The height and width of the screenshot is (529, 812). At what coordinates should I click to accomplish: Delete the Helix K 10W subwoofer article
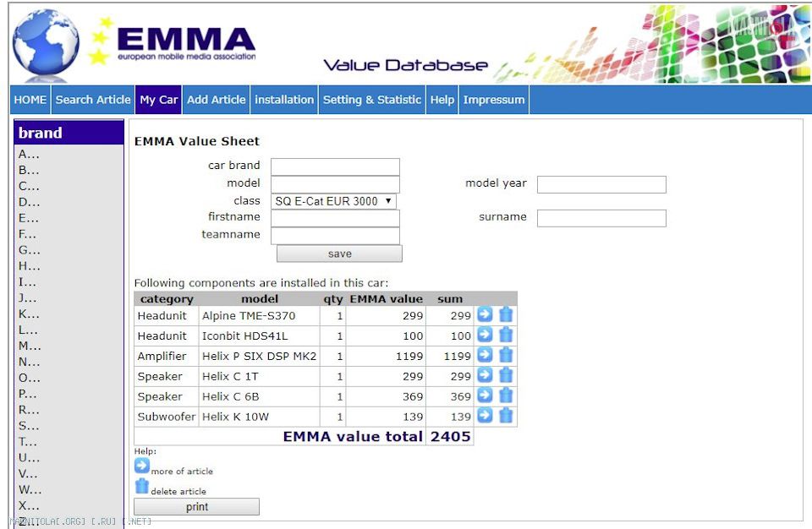click(x=506, y=415)
